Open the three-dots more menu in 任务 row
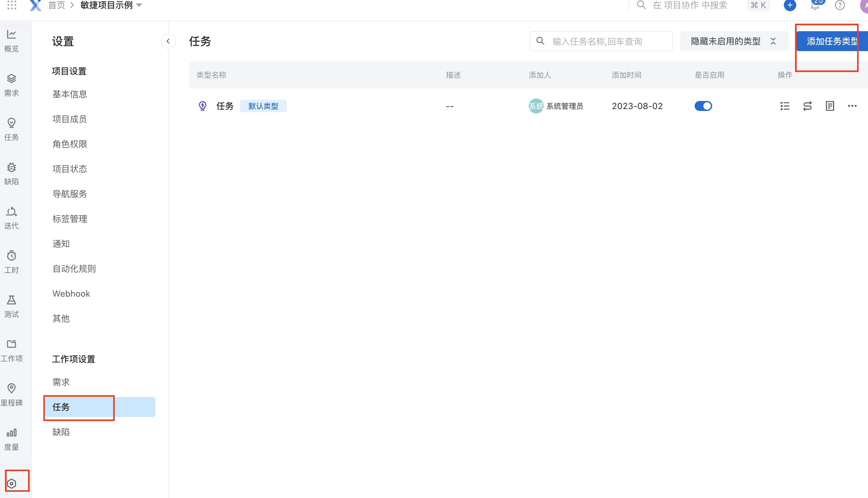The image size is (868, 498). point(852,106)
